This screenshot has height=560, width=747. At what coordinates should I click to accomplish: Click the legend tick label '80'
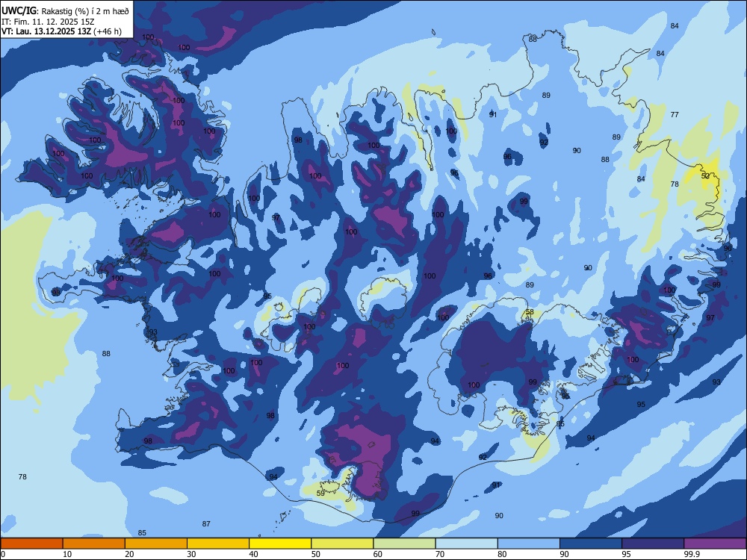click(x=502, y=554)
